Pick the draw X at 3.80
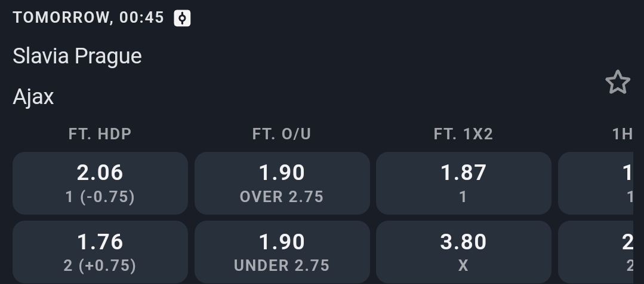This screenshot has width=644, height=284. [463, 252]
